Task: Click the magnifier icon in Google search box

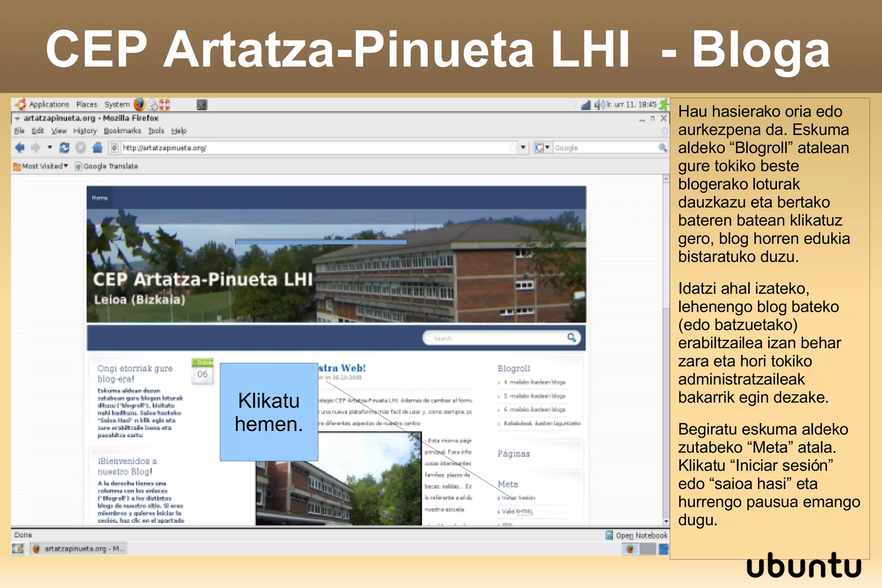Action: click(662, 148)
